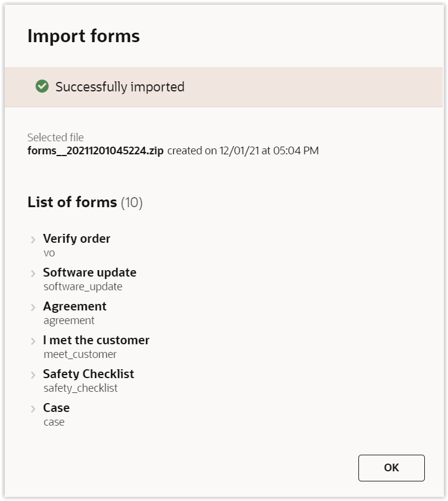This screenshot has width=448, height=501.
Task: Click the safety_checklist label text
Action: click(80, 388)
